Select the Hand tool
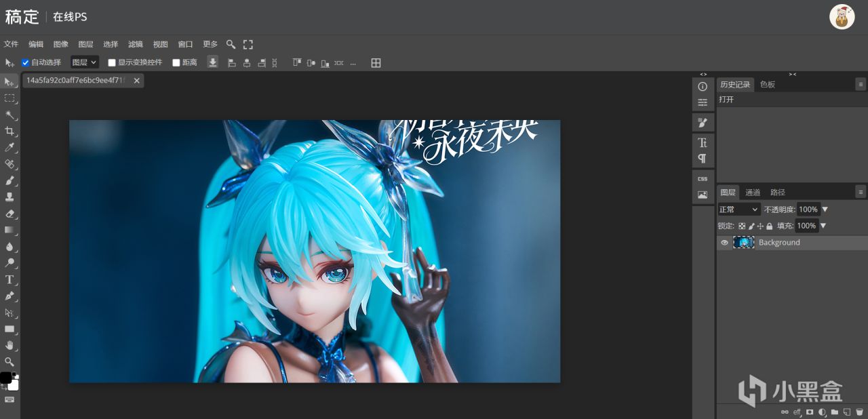The image size is (868, 419). (x=9, y=345)
